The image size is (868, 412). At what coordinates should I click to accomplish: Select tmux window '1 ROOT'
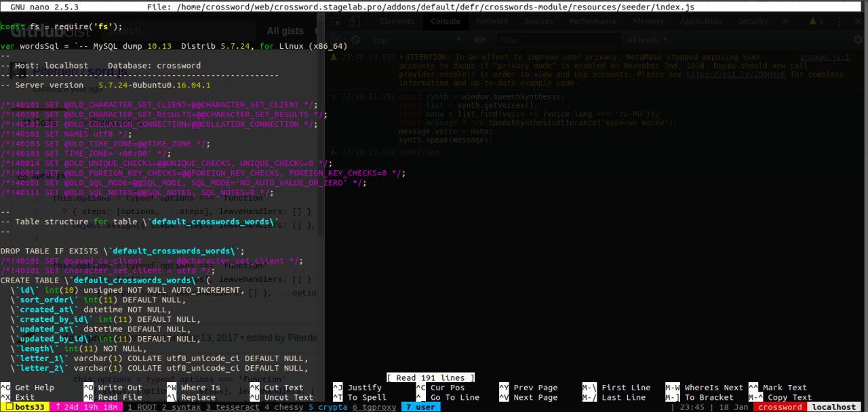[x=141, y=407]
